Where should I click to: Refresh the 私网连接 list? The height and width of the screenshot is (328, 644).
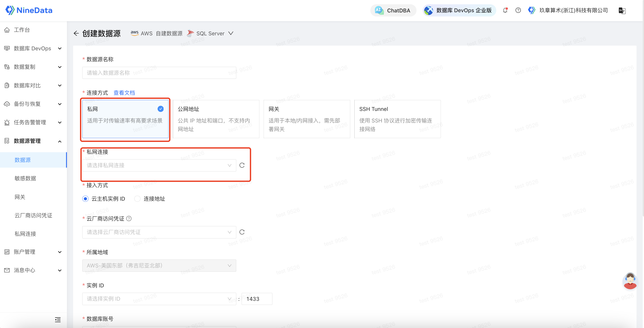242,165
